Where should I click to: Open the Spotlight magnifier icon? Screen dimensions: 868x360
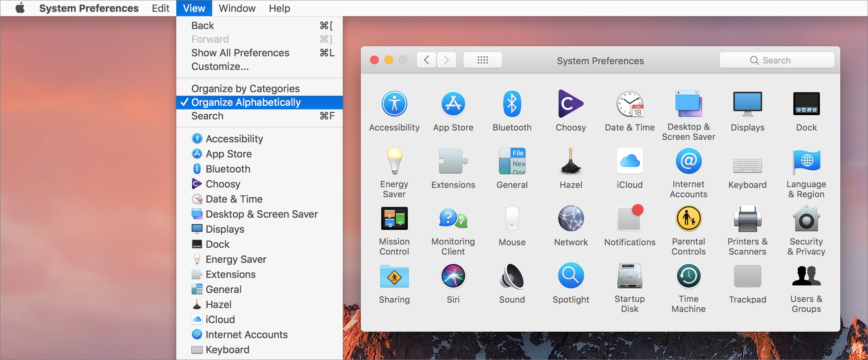point(571,276)
